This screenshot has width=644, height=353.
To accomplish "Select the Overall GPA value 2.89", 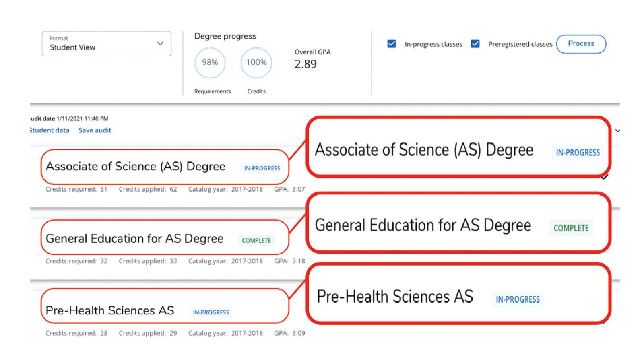I will point(305,64).
